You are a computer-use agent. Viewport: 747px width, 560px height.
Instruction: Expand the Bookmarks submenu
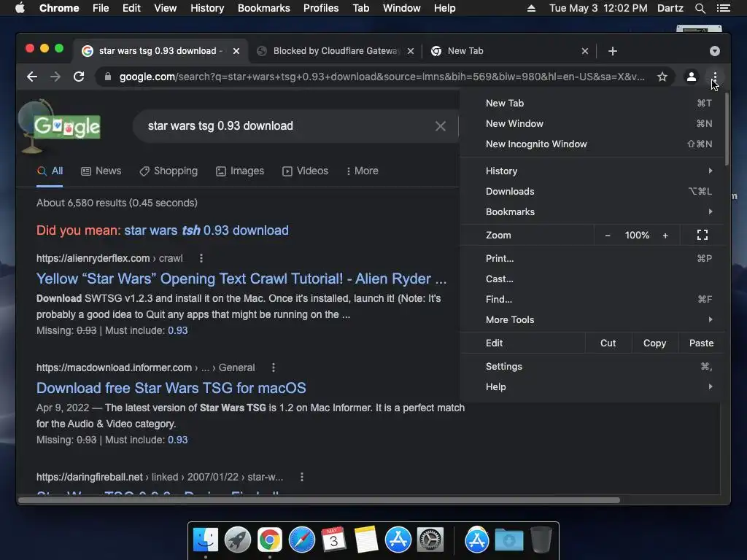pos(592,212)
